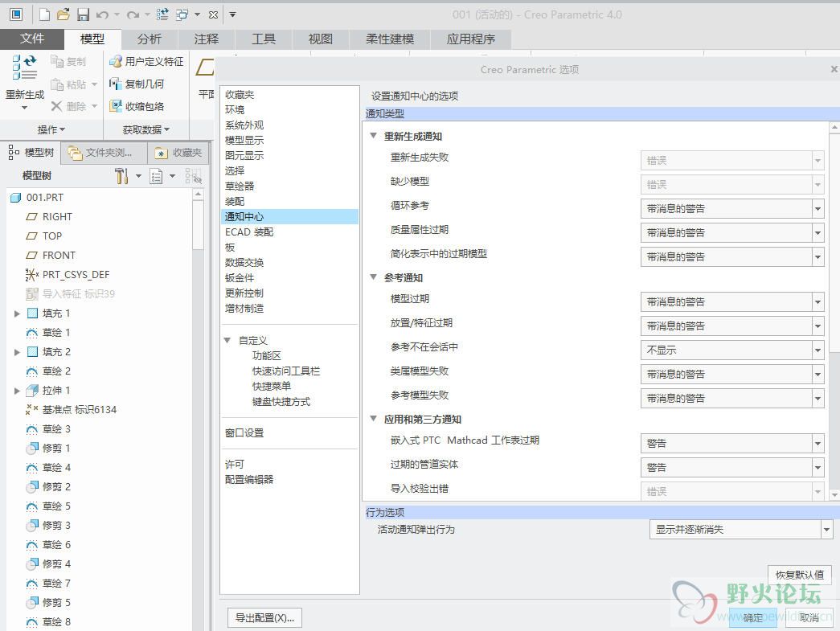The height and width of the screenshot is (631, 840).
Task: Click the Windows switcher icon
Action: point(182,14)
